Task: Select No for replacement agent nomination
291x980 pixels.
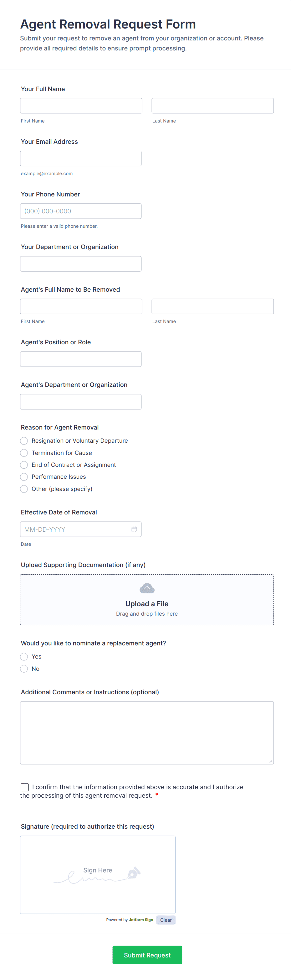Action: [x=24, y=669]
